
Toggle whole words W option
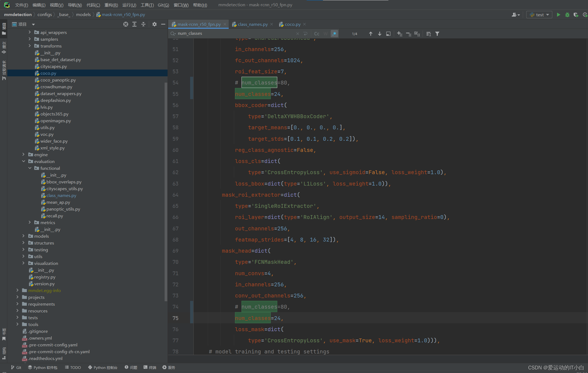pos(326,34)
